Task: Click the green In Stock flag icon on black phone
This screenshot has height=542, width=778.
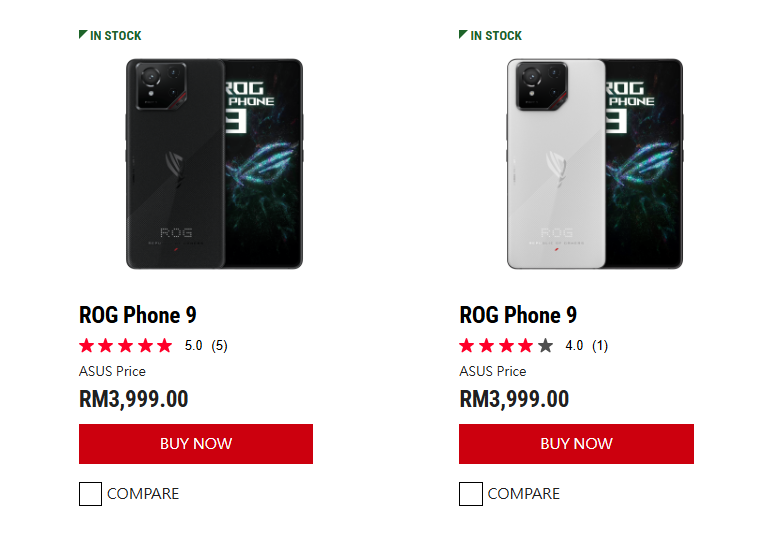Action: [x=83, y=35]
